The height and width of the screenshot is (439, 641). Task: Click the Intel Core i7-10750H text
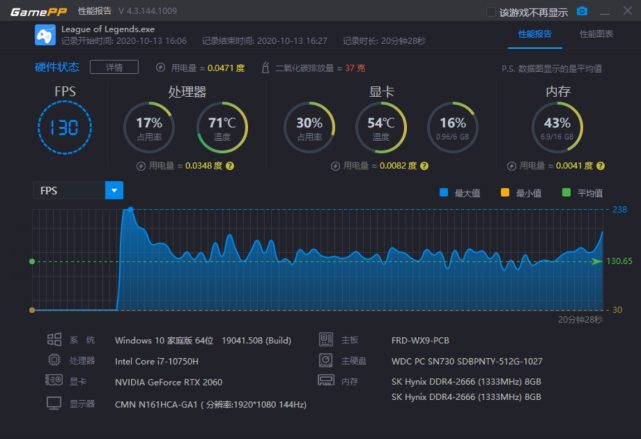157,361
